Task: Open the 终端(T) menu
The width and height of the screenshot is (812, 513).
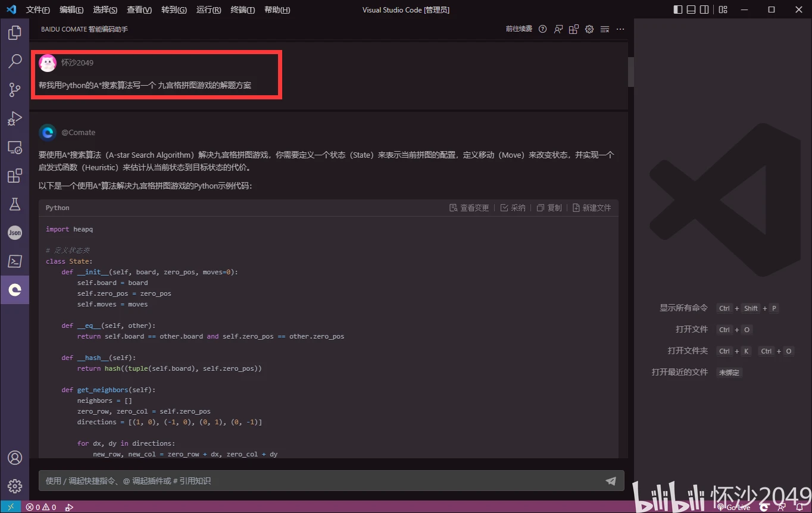Action: click(242, 10)
